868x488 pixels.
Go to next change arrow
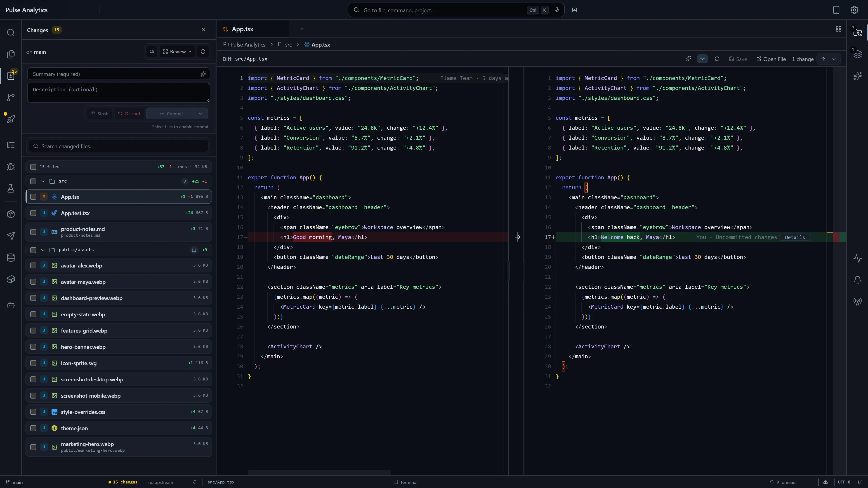(x=834, y=59)
